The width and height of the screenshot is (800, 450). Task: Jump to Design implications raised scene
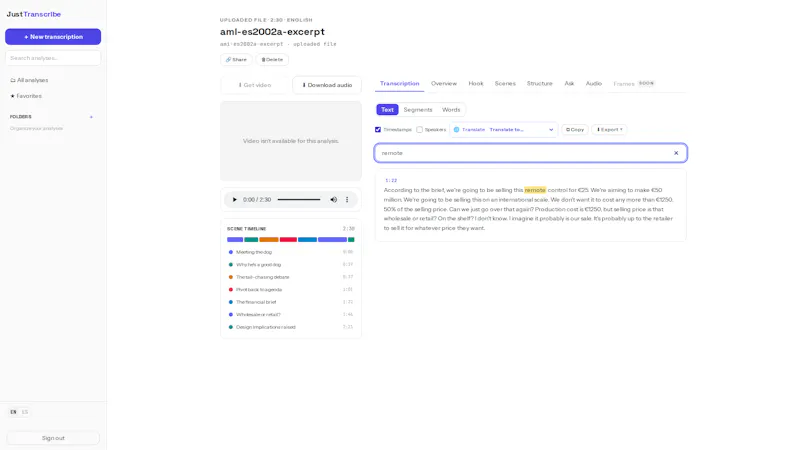coord(290,327)
